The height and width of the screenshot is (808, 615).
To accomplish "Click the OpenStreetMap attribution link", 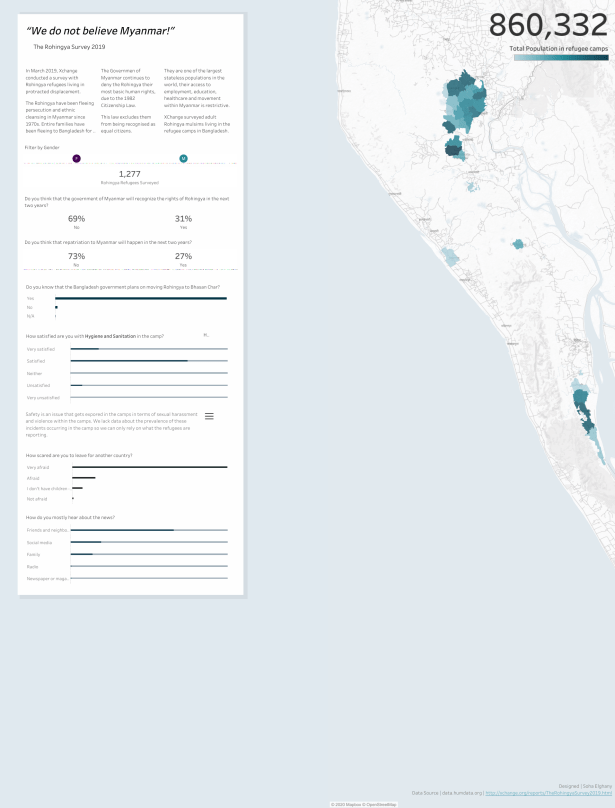I will point(376,803).
